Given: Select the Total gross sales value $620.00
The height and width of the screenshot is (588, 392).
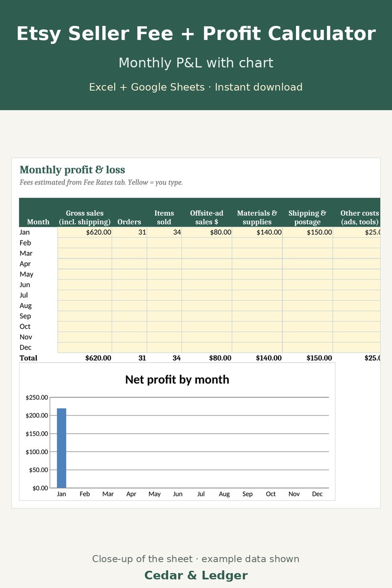Looking at the screenshot, I should (x=98, y=358).
